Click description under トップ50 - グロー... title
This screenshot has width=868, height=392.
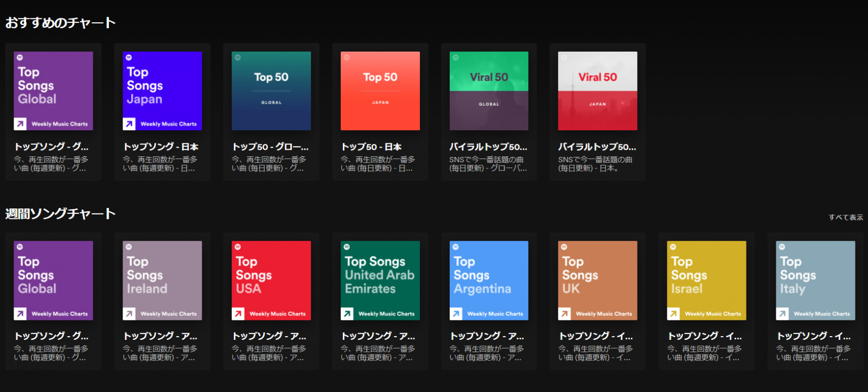(x=269, y=164)
